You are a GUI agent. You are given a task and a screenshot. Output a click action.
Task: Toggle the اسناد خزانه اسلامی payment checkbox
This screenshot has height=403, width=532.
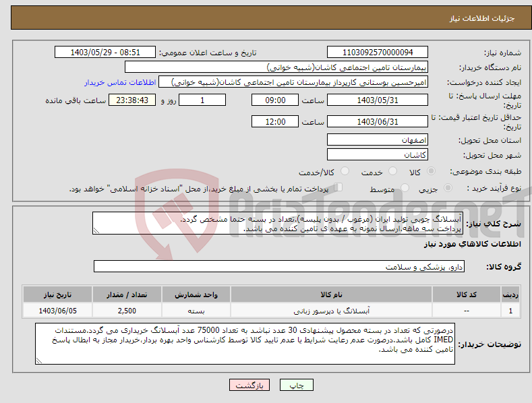click(338, 187)
